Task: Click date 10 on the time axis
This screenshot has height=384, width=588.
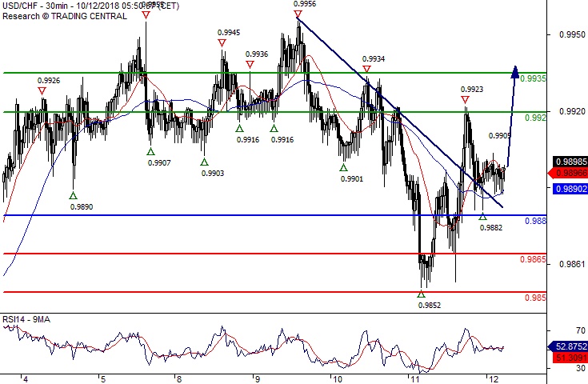Action: 337,379
